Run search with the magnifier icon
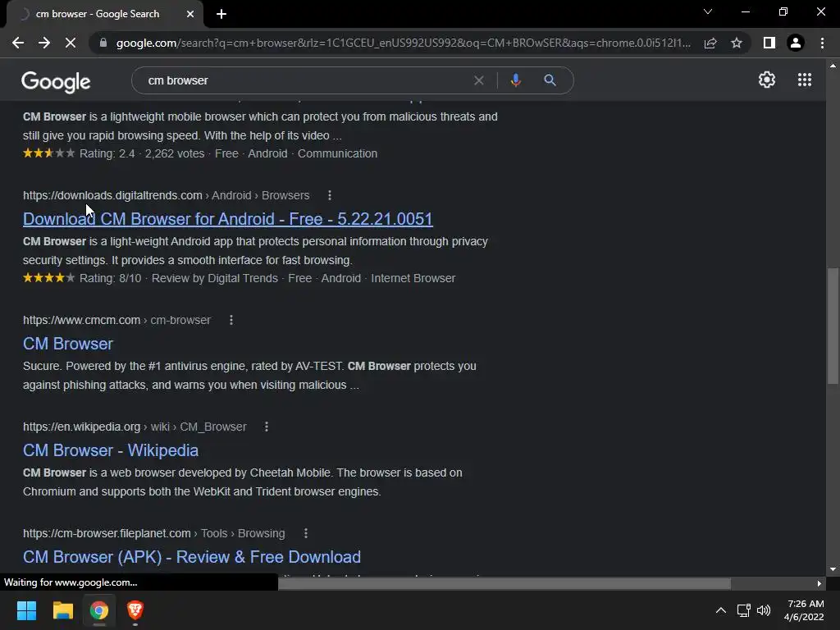The image size is (840, 630). [x=550, y=80]
